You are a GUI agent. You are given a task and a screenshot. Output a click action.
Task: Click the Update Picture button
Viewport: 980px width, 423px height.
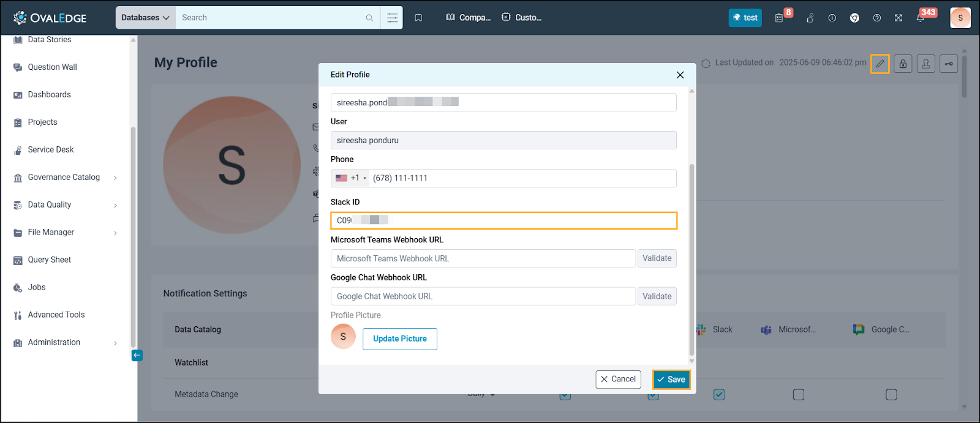[399, 339]
